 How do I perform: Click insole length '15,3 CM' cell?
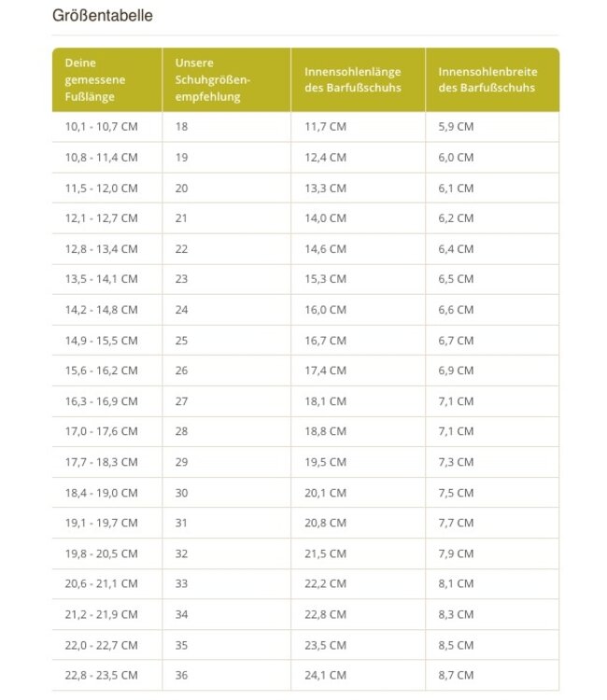tap(325, 279)
